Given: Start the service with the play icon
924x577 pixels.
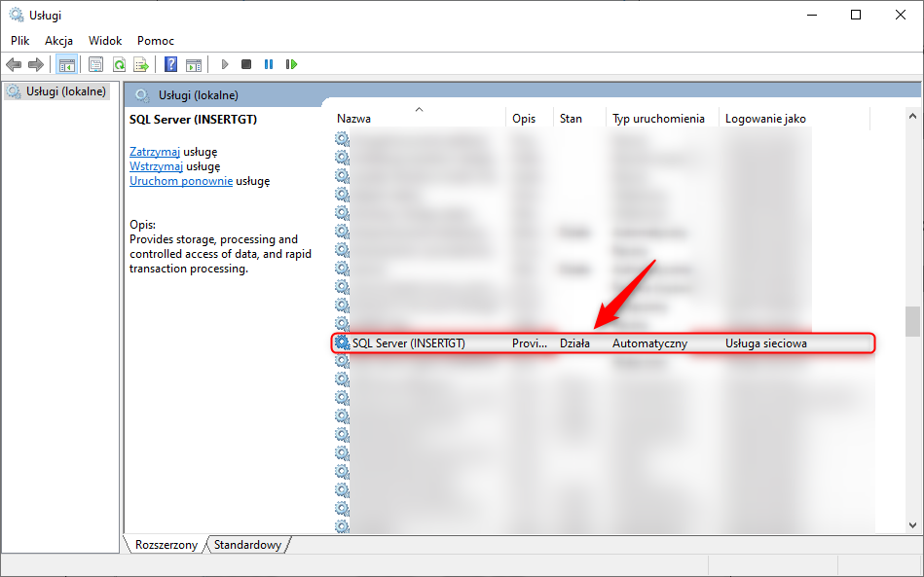Looking at the screenshot, I should pyautogui.click(x=225, y=64).
